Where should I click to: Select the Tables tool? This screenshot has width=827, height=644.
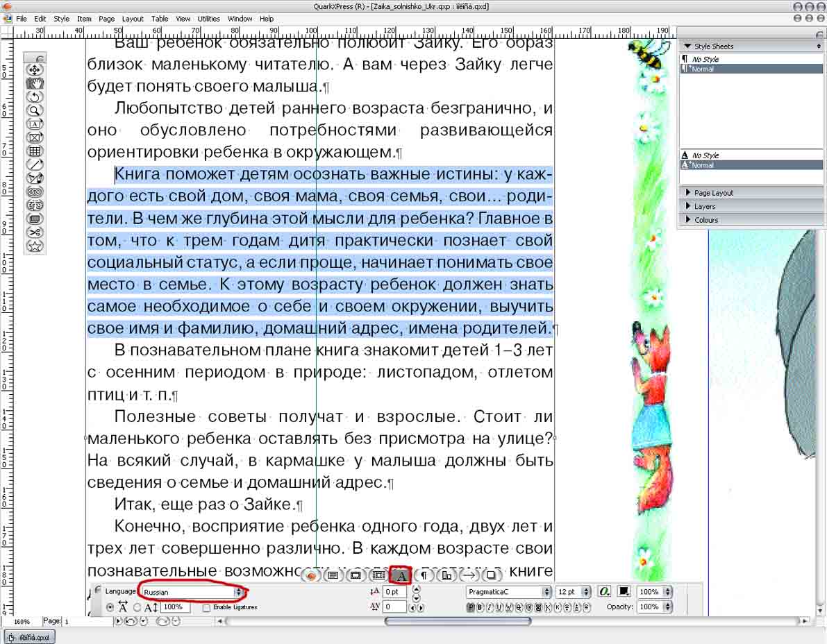(35, 151)
